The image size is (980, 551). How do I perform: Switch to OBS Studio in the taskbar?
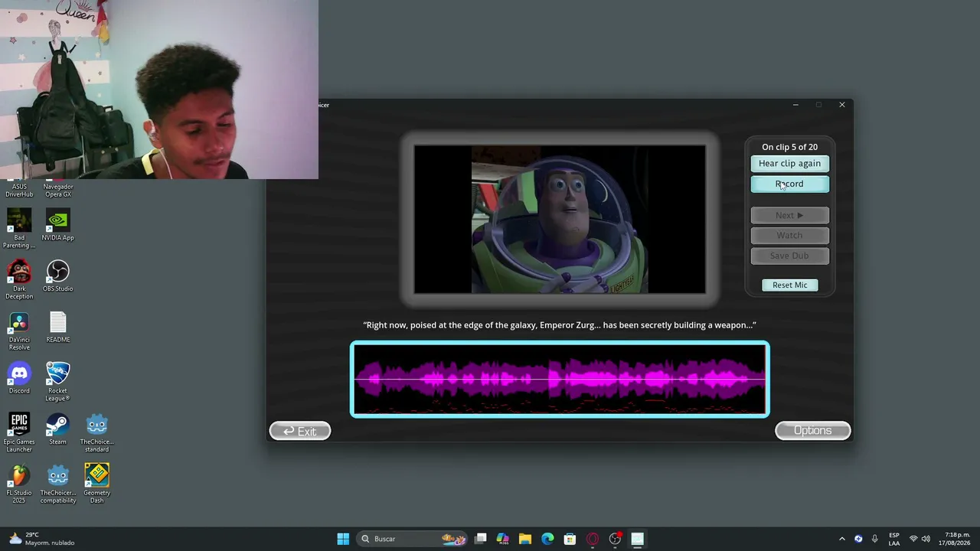tap(615, 539)
